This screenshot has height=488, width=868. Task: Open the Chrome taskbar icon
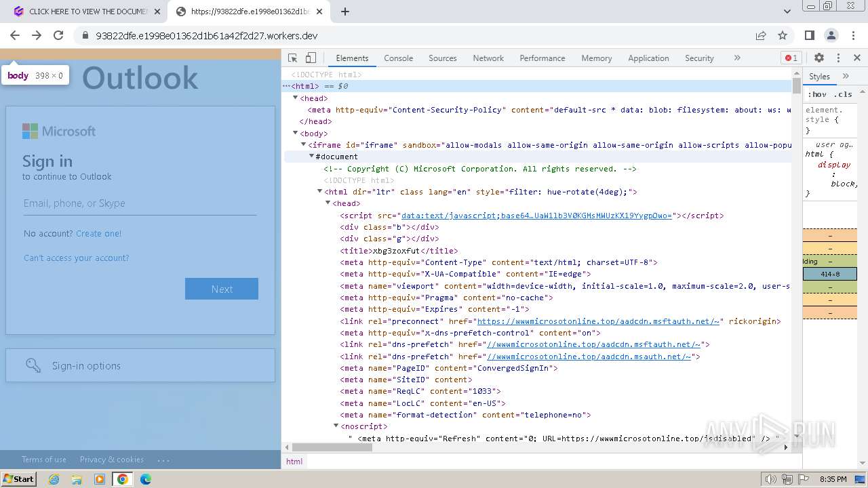[x=123, y=479]
